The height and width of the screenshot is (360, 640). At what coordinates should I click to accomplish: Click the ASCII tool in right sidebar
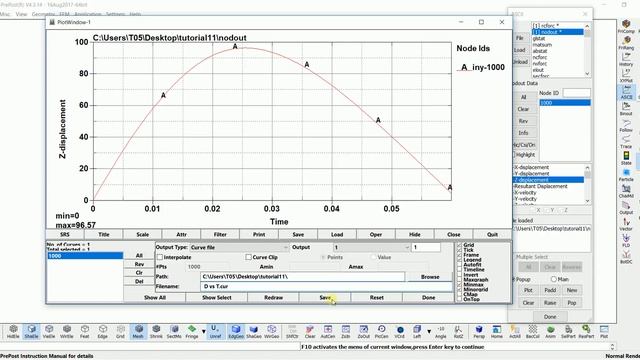point(626,92)
